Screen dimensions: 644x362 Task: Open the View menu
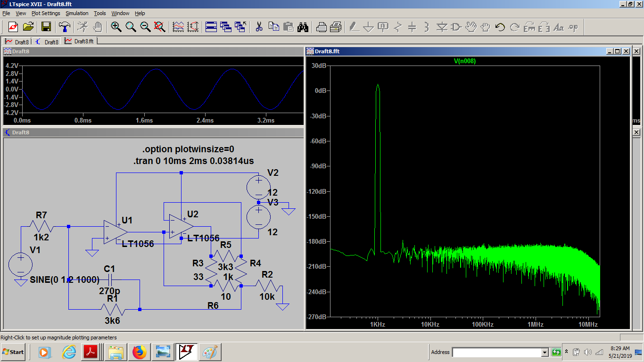(x=21, y=13)
